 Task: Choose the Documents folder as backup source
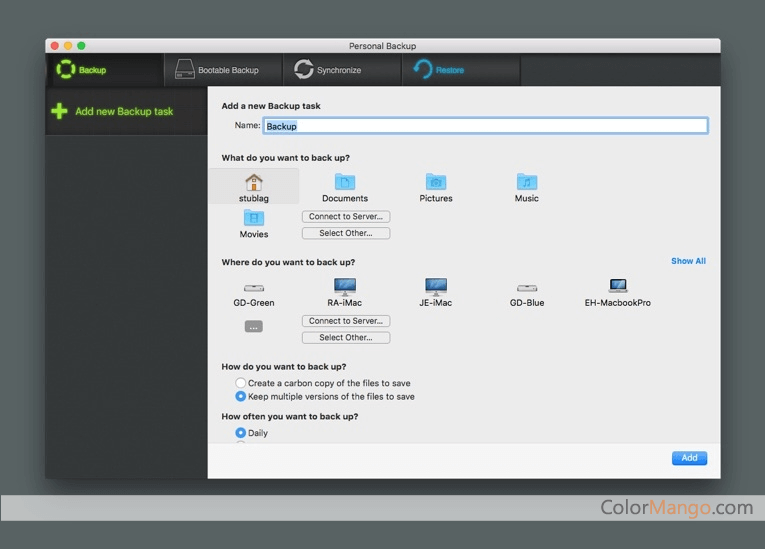(x=345, y=182)
